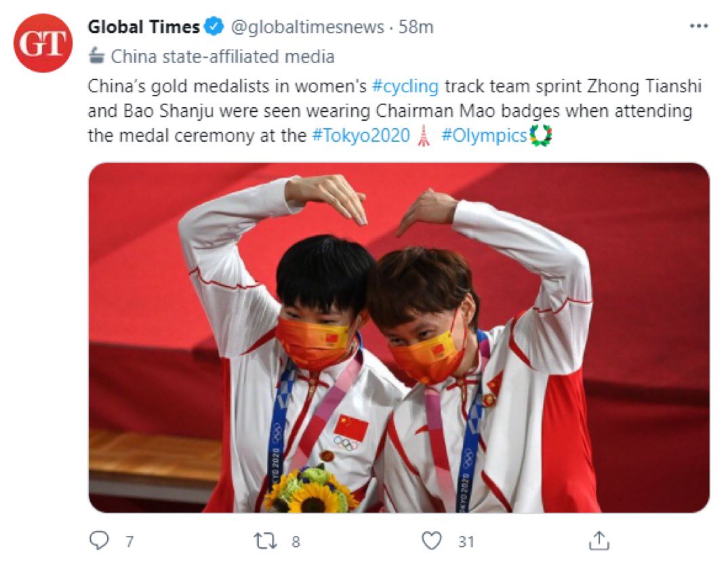Click the reply speech bubble icon

[x=99, y=541]
